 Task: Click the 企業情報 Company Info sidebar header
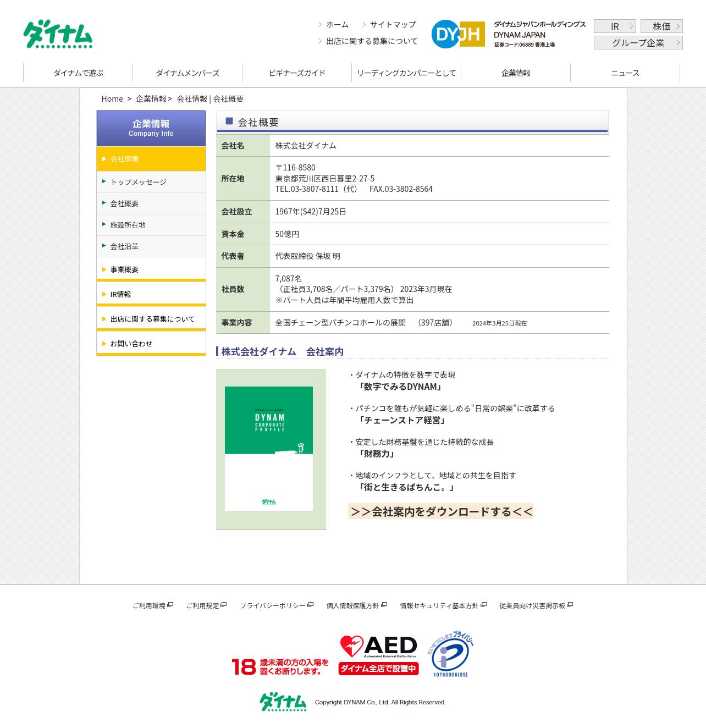[151, 128]
